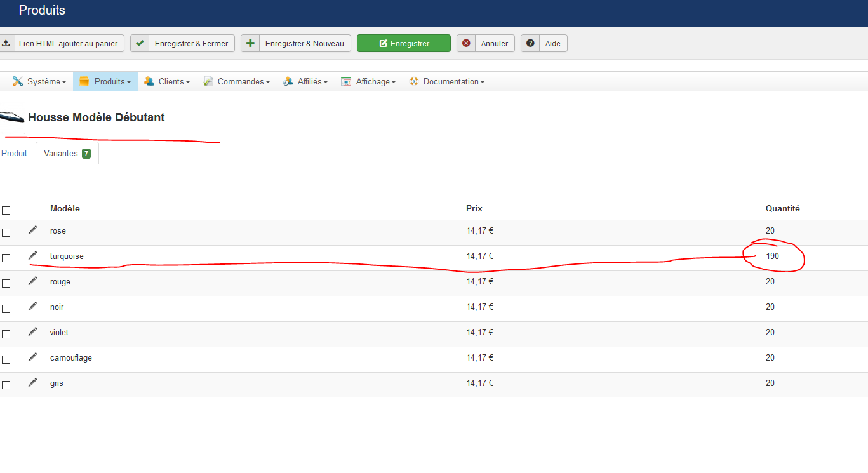This screenshot has height=473, width=868.
Task: Click the green Enregistrer button
Action: click(x=403, y=43)
